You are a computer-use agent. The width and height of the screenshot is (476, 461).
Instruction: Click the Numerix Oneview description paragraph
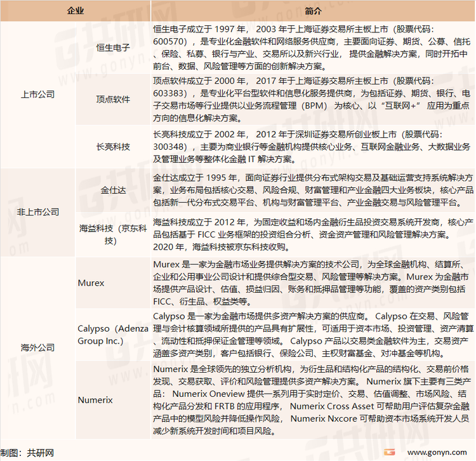(x=312, y=399)
